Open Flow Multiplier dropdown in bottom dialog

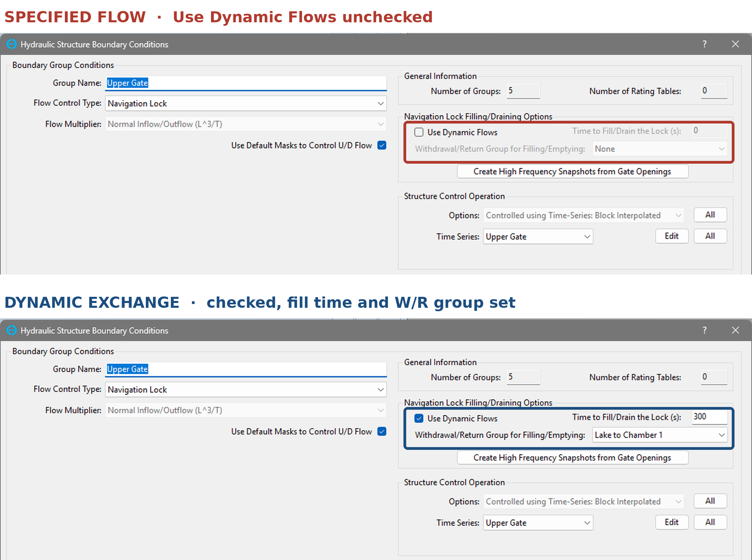pos(246,410)
